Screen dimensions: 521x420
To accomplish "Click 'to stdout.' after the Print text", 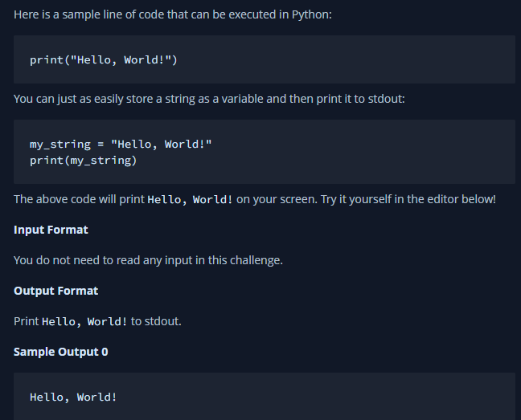I will click(156, 321).
